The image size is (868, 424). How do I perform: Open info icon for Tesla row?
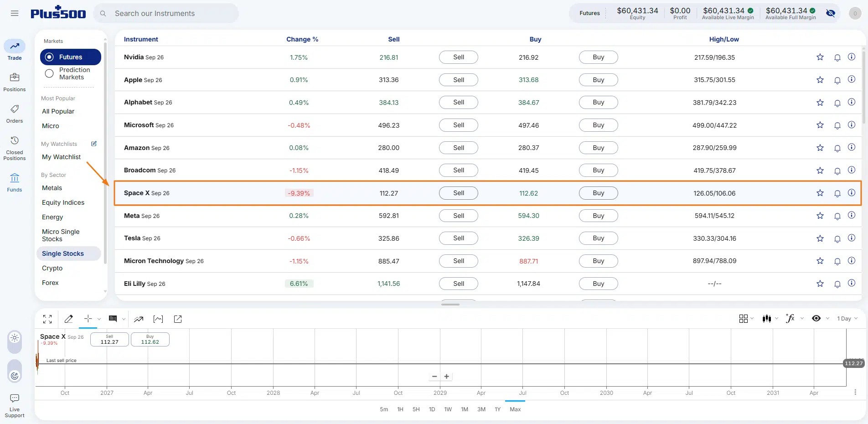pos(852,238)
